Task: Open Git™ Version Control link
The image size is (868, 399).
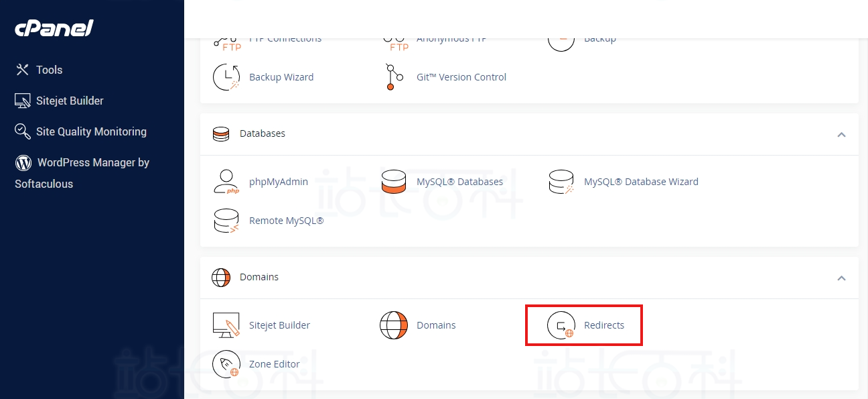Action: pos(461,77)
